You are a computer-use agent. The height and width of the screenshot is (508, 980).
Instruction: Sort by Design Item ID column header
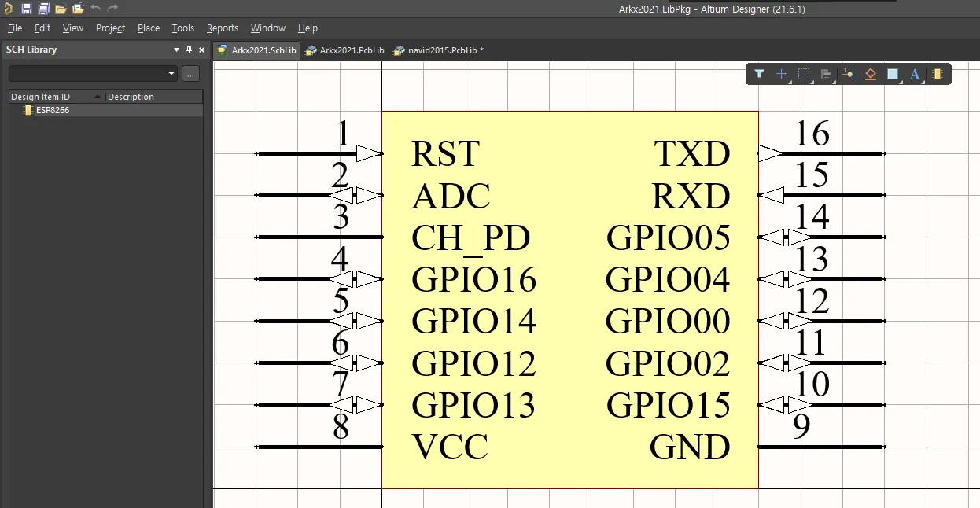57,97
